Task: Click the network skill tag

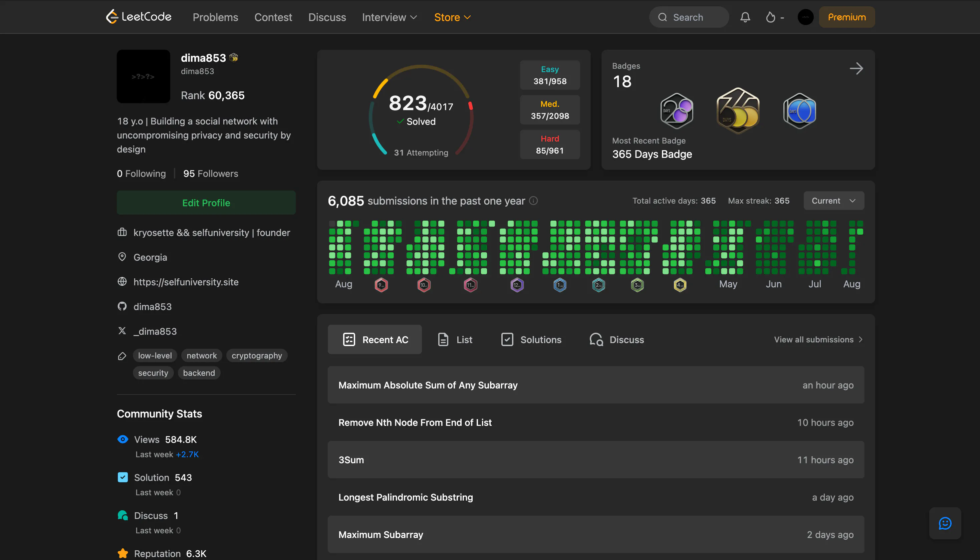Action: coord(202,355)
